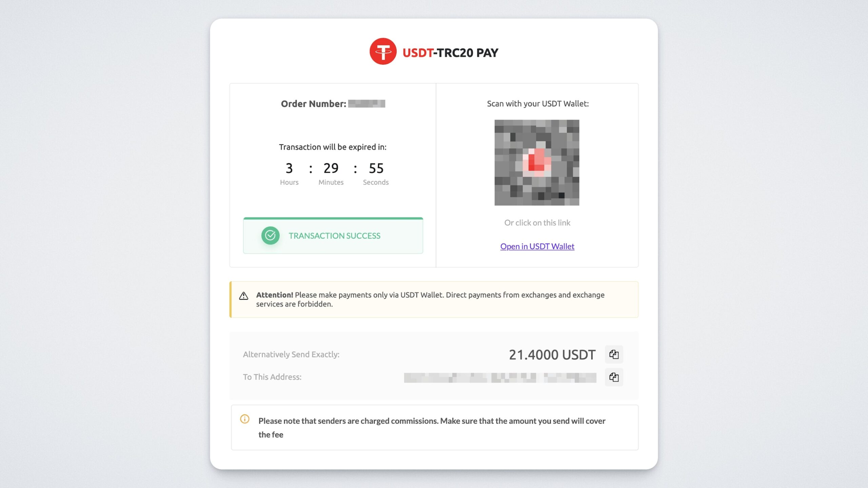The image size is (868, 488).
Task: Click the blurred To This Address value
Action: 500,378
